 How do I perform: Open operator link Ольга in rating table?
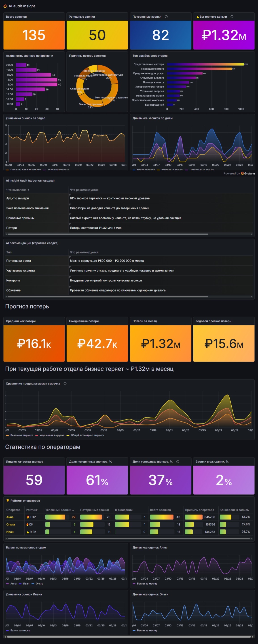pyautogui.click(x=11, y=525)
